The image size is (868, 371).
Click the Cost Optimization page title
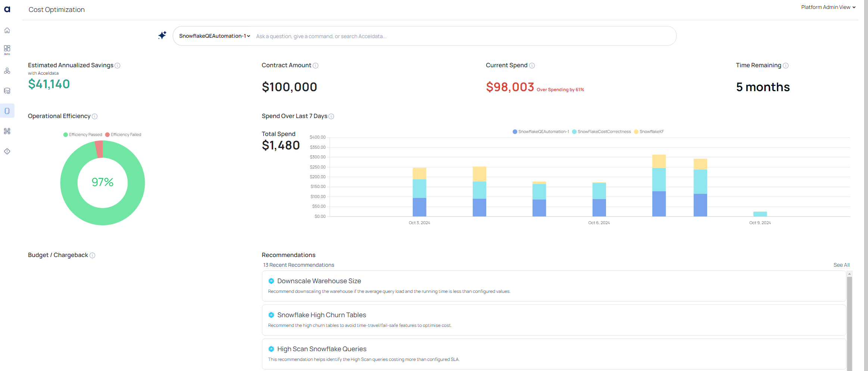tap(57, 10)
